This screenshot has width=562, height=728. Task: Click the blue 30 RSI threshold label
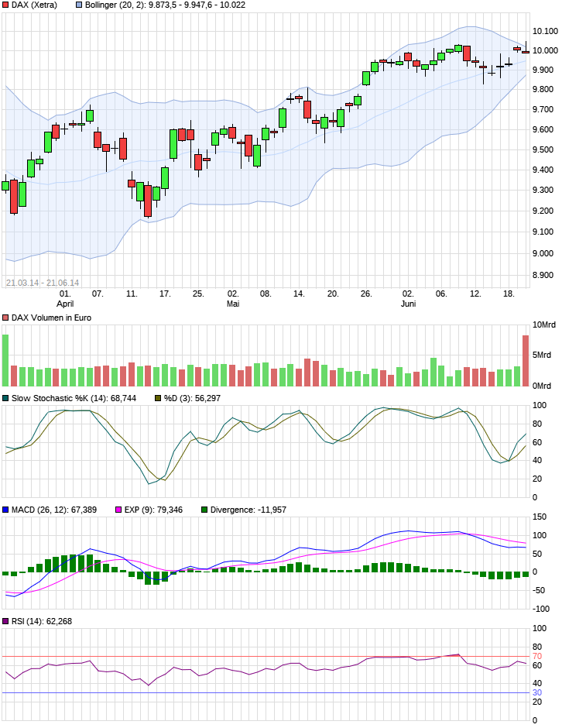point(537,692)
